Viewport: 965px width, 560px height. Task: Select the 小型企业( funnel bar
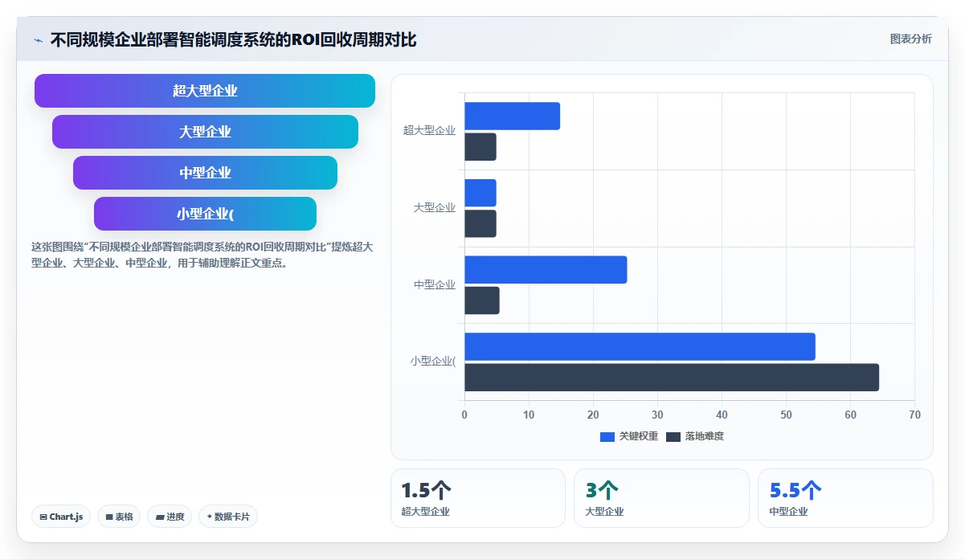(205, 214)
